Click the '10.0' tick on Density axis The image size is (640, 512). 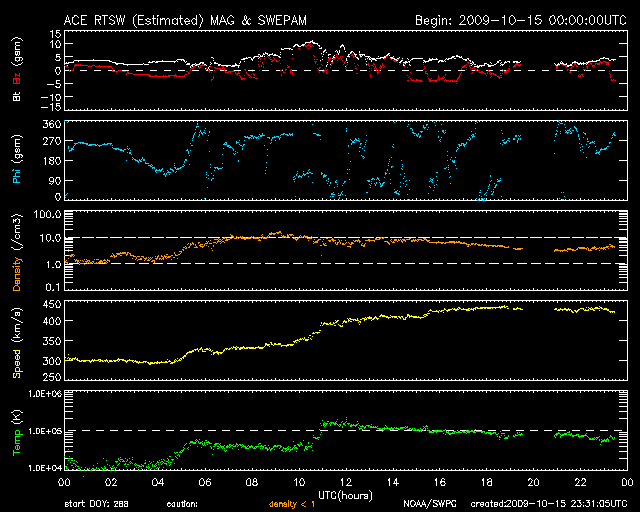(x=51, y=238)
